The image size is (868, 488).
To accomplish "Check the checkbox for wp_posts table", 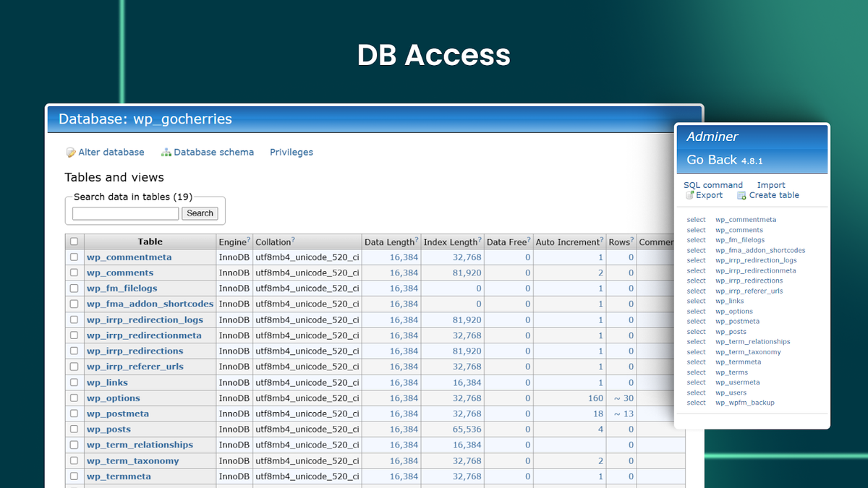I will tap(73, 429).
